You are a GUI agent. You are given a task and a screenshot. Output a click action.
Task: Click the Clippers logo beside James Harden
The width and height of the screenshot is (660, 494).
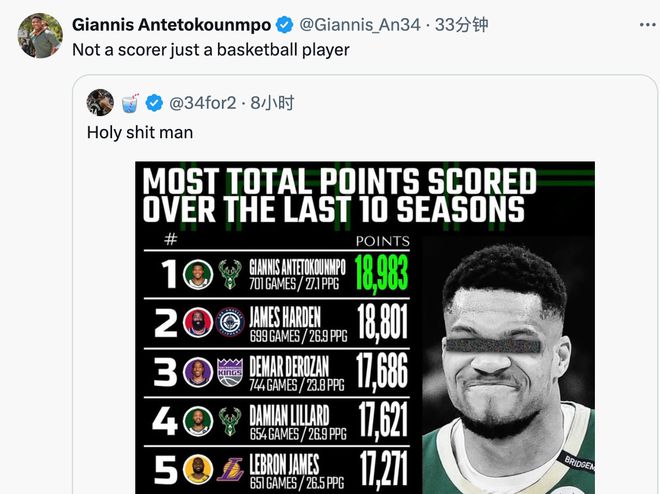point(229,324)
